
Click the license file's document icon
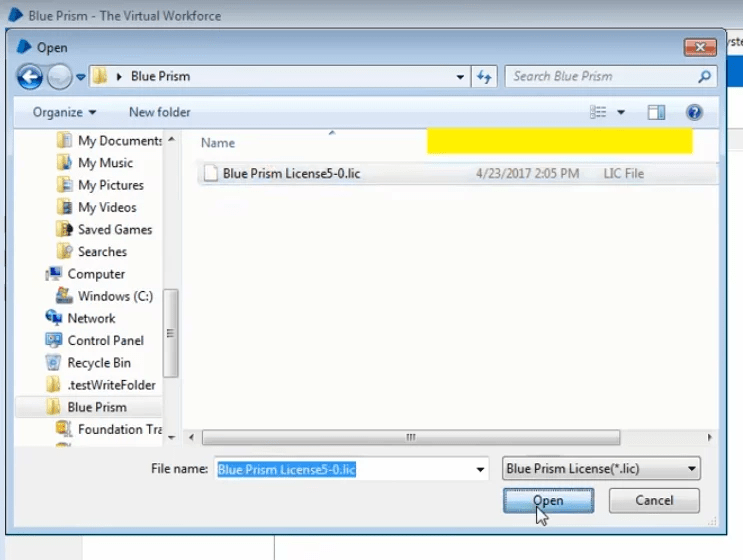point(210,173)
